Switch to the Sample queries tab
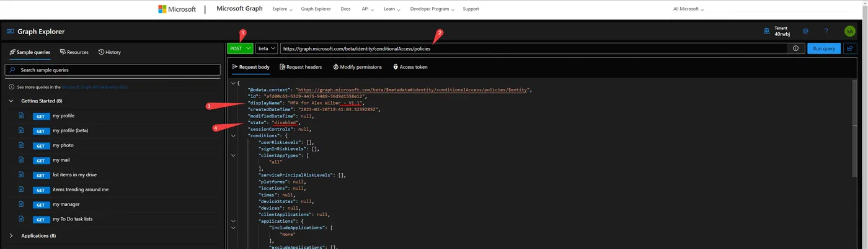The image size is (868, 249). (x=30, y=52)
